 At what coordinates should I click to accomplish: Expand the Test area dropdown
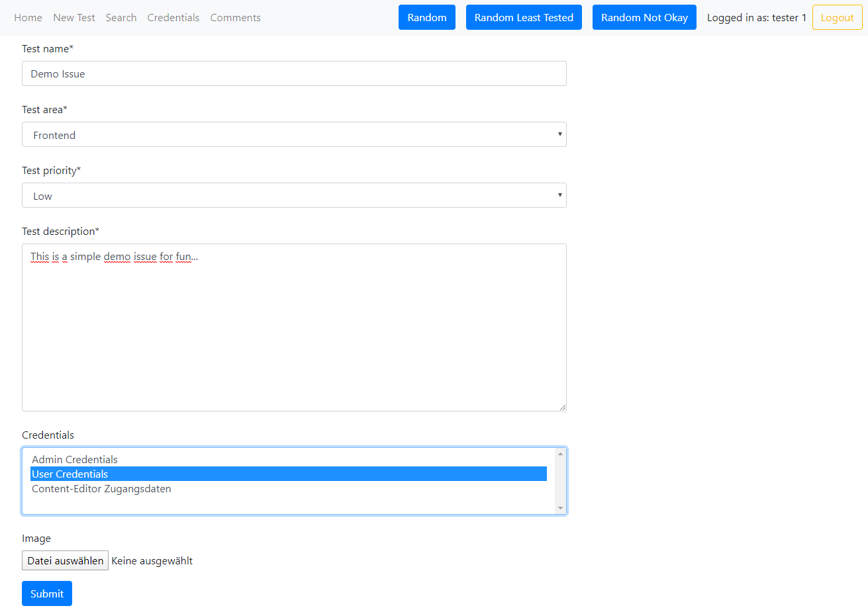294,135
